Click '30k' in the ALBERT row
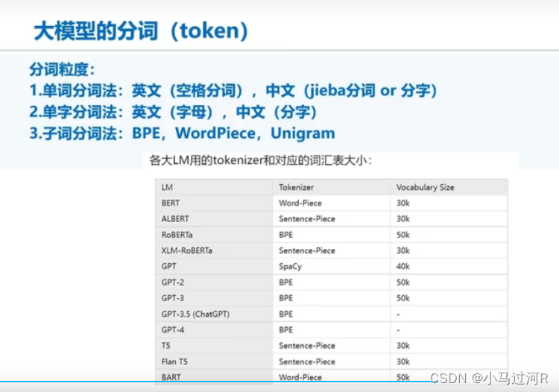 point(403,219)
